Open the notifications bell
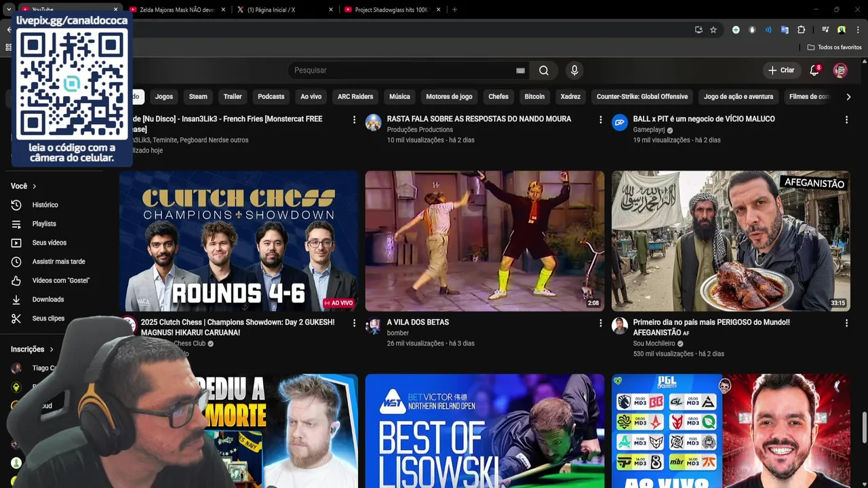This screenshot has height=488, width=868. (x=814, y=70)
